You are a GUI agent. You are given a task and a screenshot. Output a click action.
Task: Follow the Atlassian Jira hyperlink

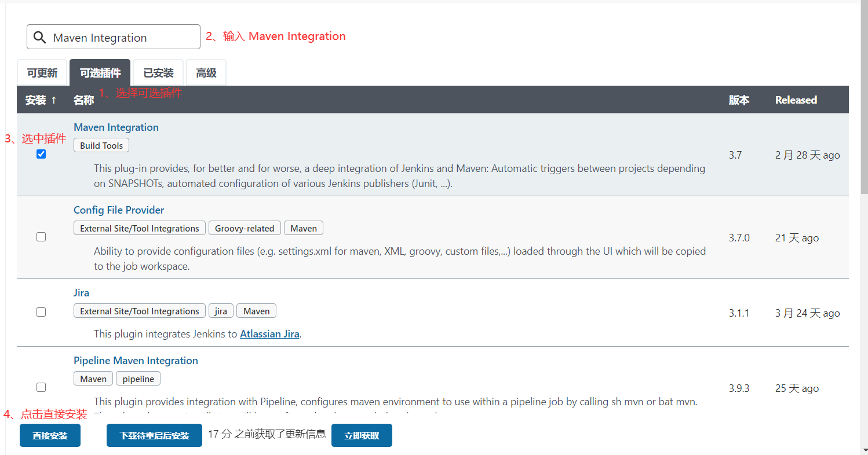[x=269, y=333]
